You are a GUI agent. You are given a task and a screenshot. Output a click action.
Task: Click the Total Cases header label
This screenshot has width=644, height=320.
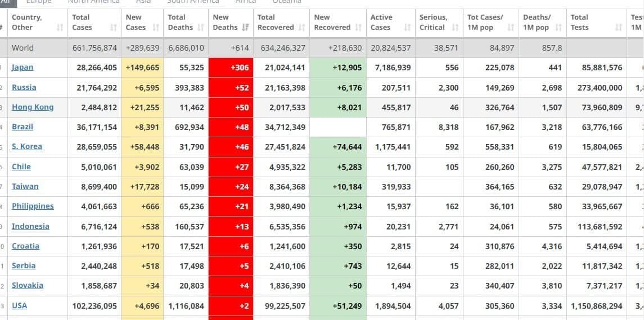82,22
